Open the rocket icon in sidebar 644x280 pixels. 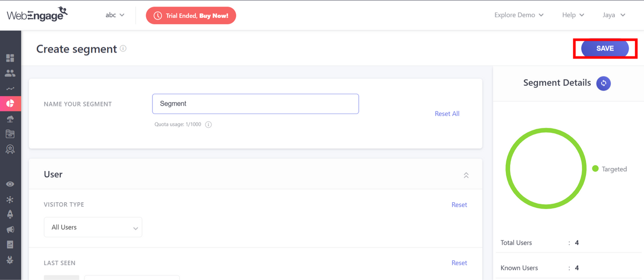[10, 214]
